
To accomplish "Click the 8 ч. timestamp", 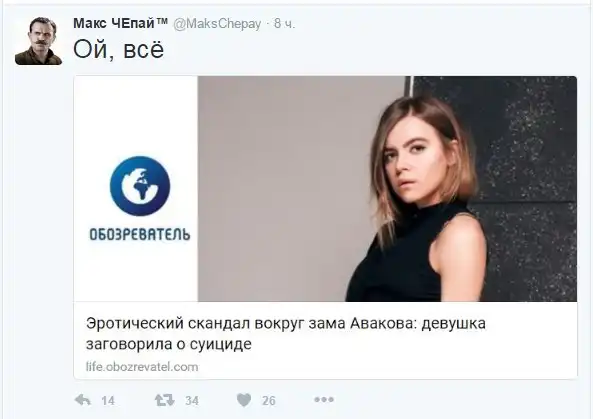I will 284,24.
